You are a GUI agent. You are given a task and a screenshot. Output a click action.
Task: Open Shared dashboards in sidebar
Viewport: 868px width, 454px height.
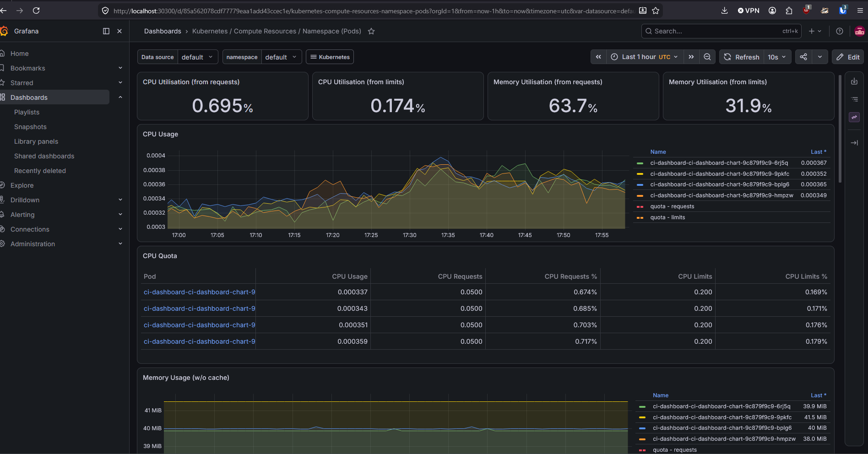coord(44,156)
